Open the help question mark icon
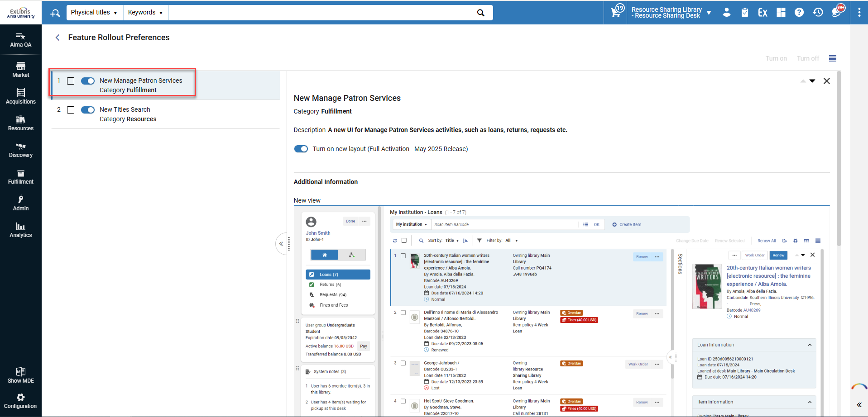This screenshot has width=868, height=417. click(x=799, y=12)
